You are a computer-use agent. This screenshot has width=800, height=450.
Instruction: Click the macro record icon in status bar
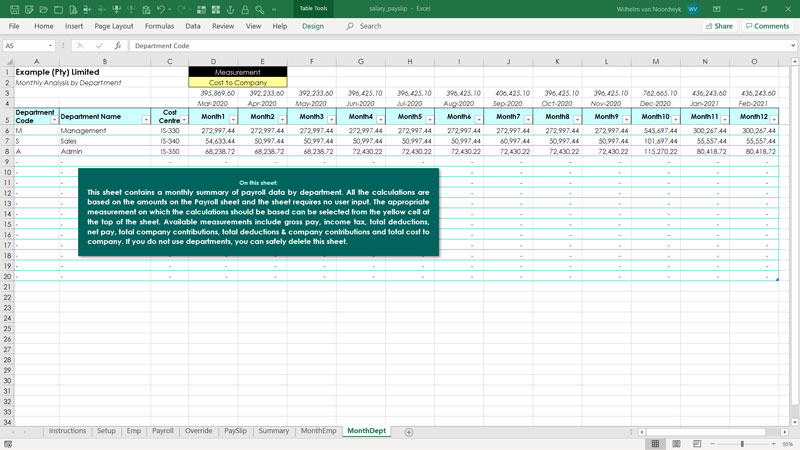pyautogui.click(x=8, y=444)
